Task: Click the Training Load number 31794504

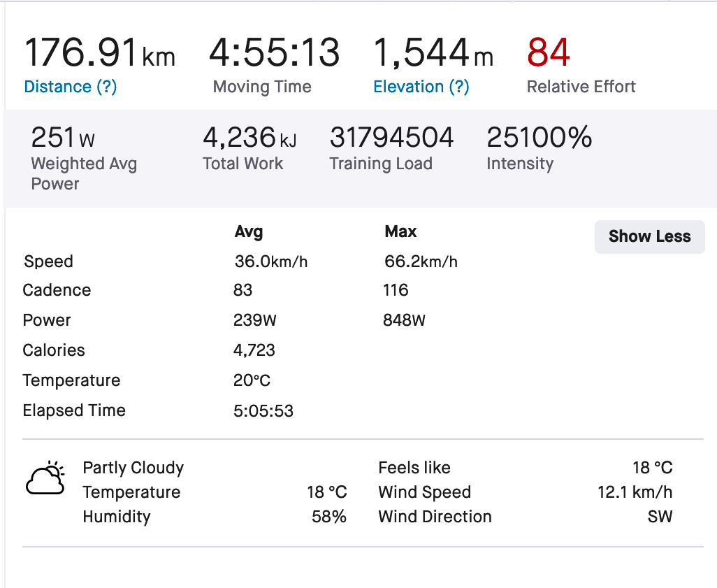Action: (x=391, y=138)
